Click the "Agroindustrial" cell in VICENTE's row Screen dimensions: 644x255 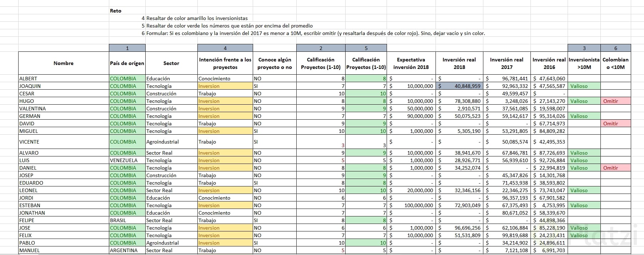(x=163, y=142)
